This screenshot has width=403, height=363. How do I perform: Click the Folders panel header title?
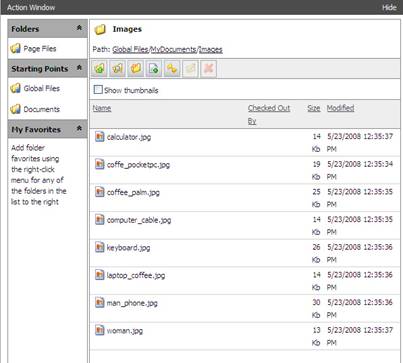25,29
